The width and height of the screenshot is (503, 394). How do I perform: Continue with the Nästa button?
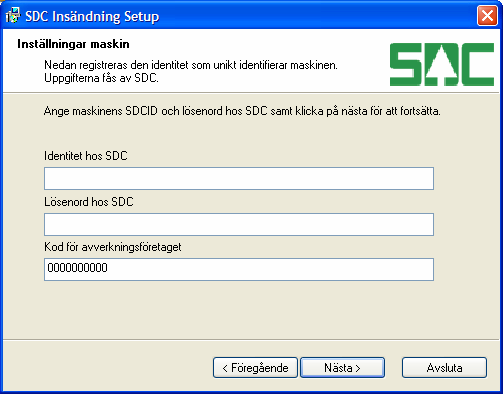tap(343, 368)
